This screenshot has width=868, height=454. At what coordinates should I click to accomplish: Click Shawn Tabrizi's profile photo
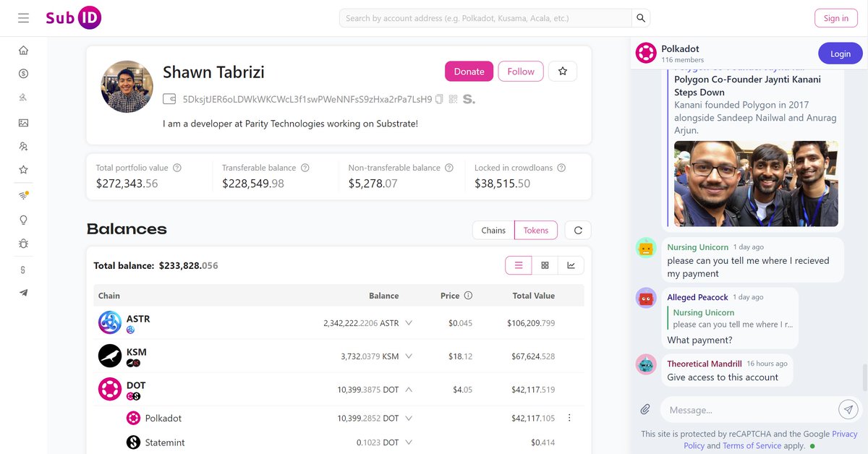coord(127,87)
